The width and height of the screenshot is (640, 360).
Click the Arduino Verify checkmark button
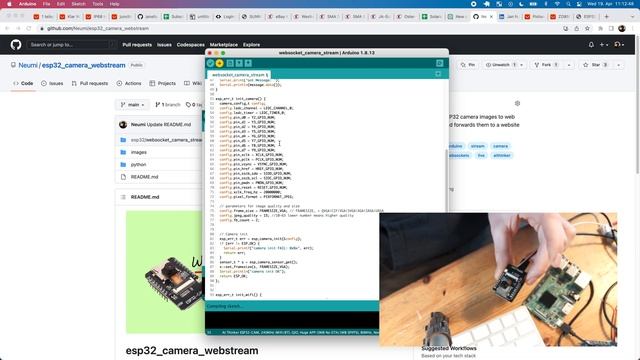click(x=210, y=63)
